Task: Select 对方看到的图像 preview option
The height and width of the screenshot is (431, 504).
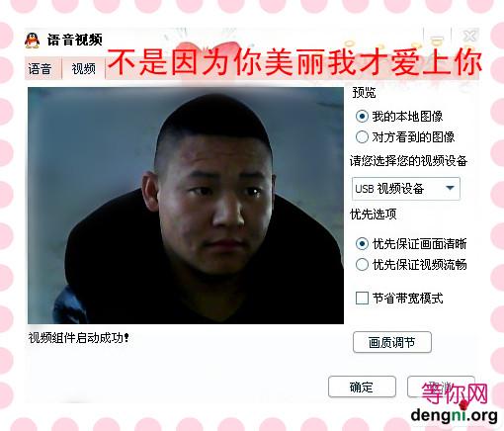Action: [362, 136]
